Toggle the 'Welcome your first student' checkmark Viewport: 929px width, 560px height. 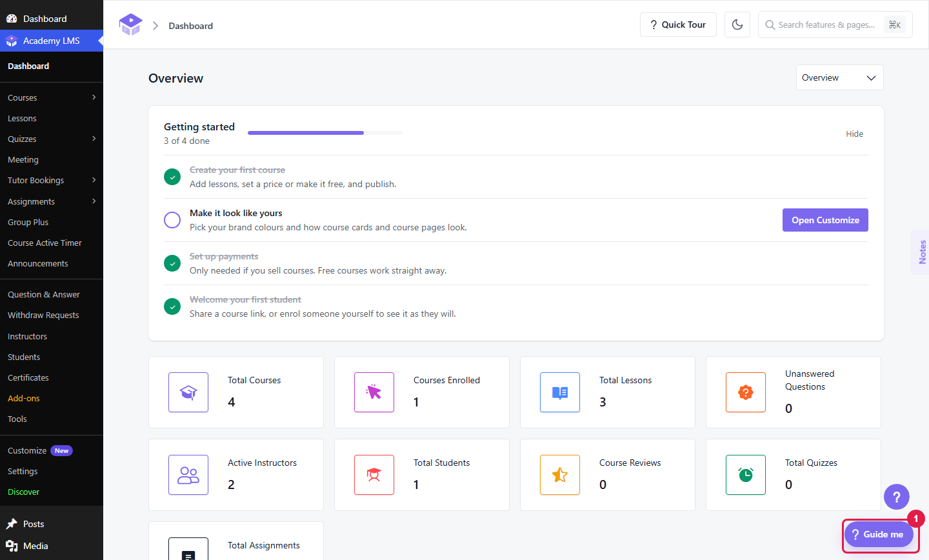click(172, 306)
